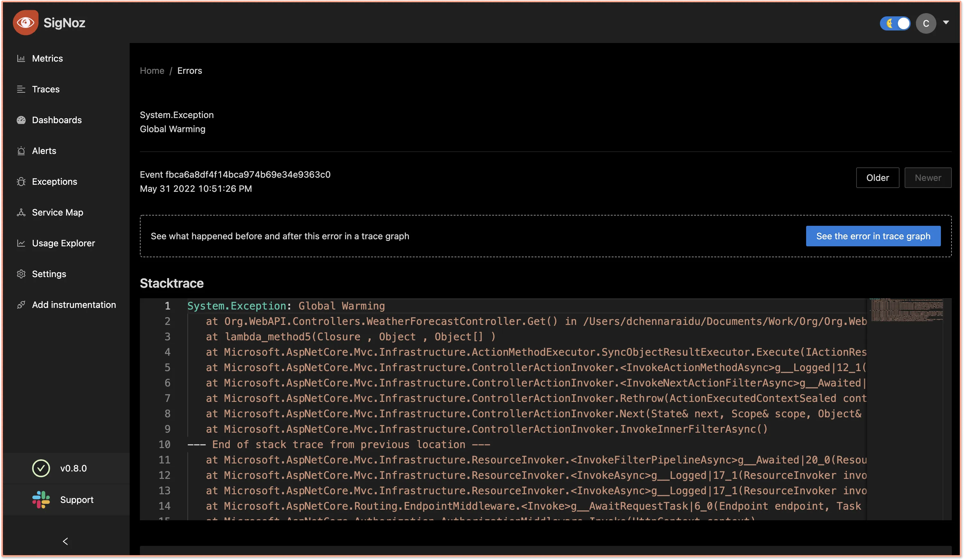This screenshot has height=560, width=964.
Task: Go to Traces page
Action: pyautogui.click(x=46, y=89)
